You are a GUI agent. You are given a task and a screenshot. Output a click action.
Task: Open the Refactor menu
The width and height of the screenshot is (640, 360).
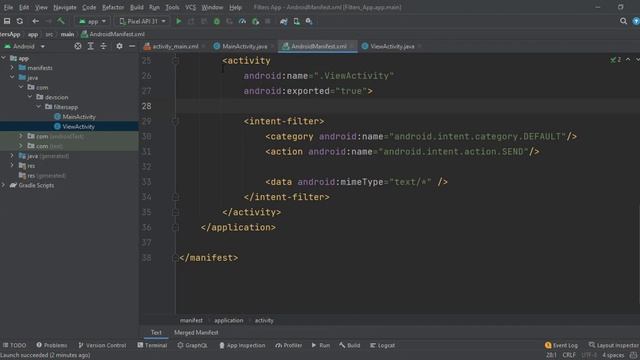pyautogui.click(x=113, y=7)
